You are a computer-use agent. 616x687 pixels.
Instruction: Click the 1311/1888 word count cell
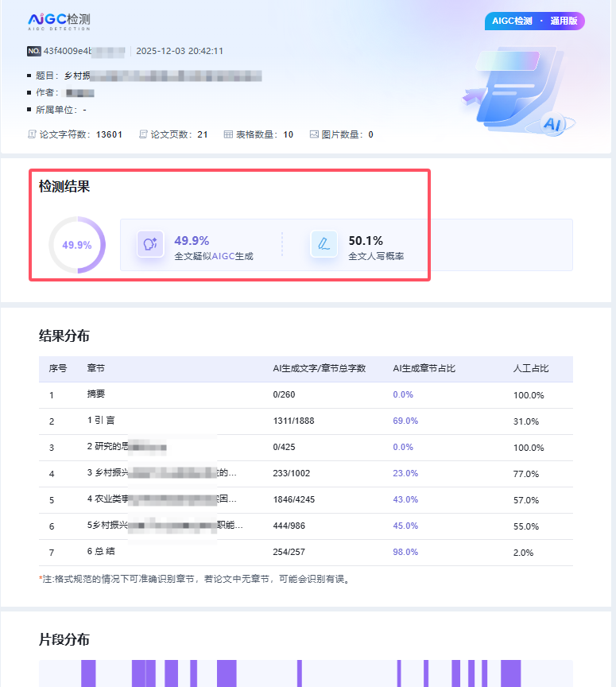tap(293, 421)
